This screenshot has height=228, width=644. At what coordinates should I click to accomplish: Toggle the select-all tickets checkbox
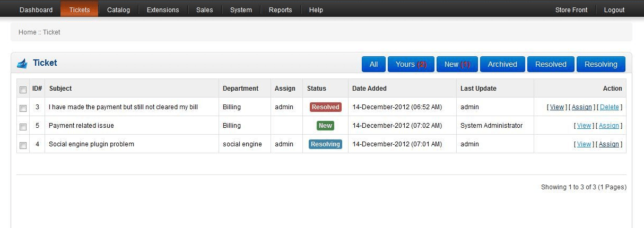click(x=23, y=89)
